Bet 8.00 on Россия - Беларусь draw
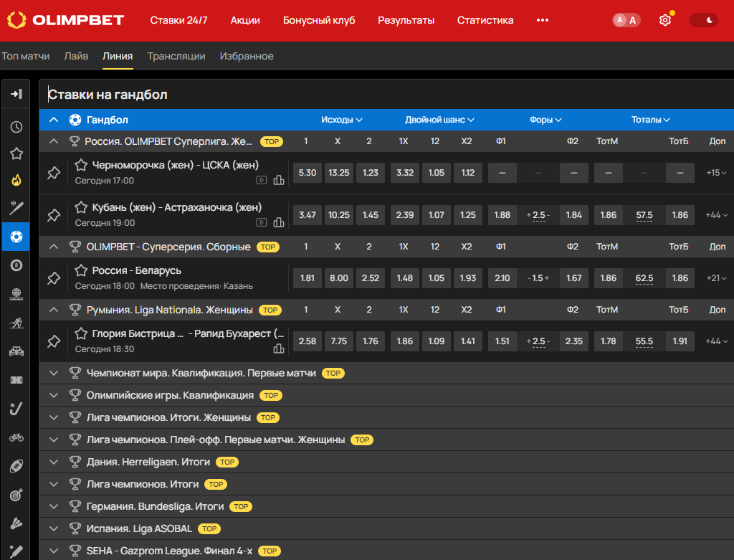Screen dimensions: 734x560 click(x=339, y=278)
